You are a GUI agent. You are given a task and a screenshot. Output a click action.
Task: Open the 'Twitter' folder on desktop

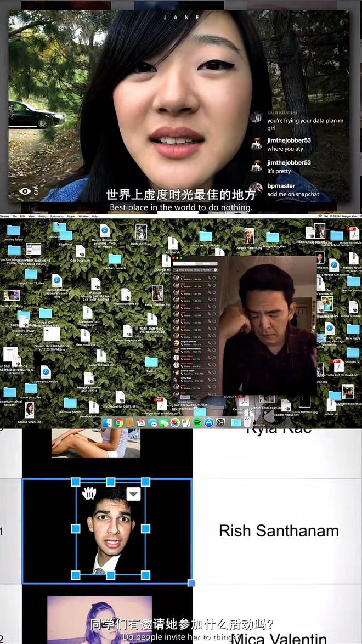point(151,362)
